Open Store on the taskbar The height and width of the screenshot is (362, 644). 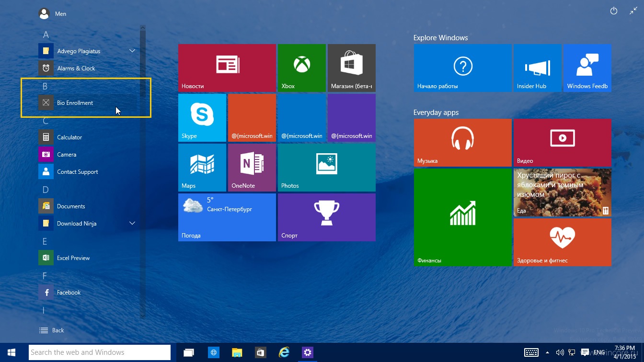pyautogui.click(x=260, y=352)
